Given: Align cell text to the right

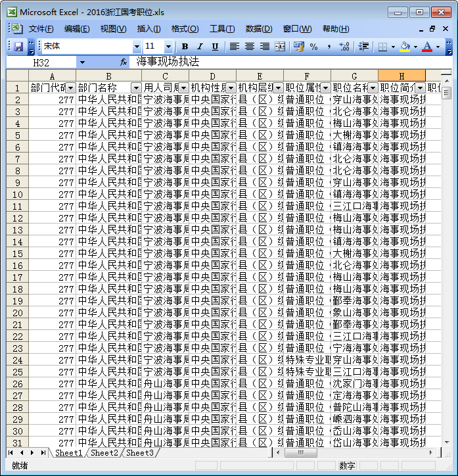Looking at the screenshot, I should [265, 47].
